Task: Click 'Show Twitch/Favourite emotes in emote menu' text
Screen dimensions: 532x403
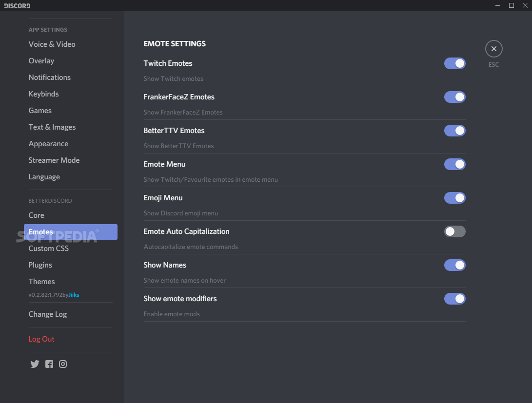Action: pyautogui.click(x=211, y=180)
